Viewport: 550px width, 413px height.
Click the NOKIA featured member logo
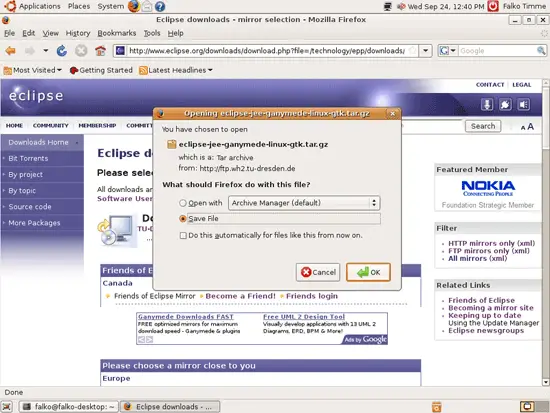click(x=488, y=188)
